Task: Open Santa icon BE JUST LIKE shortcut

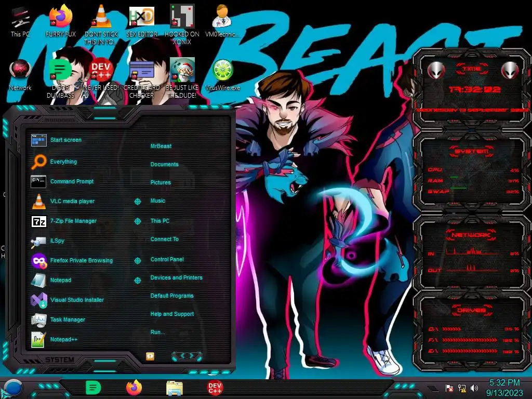Action: (x=182, y=78)
